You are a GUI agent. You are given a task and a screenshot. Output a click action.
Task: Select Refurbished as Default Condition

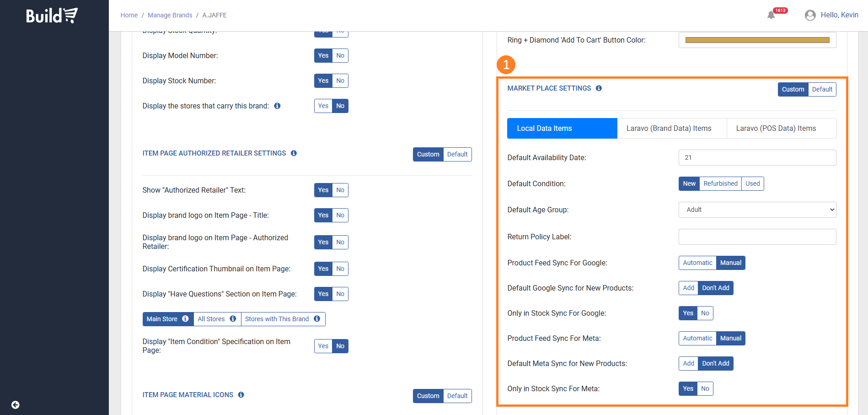tap(720, 184)
